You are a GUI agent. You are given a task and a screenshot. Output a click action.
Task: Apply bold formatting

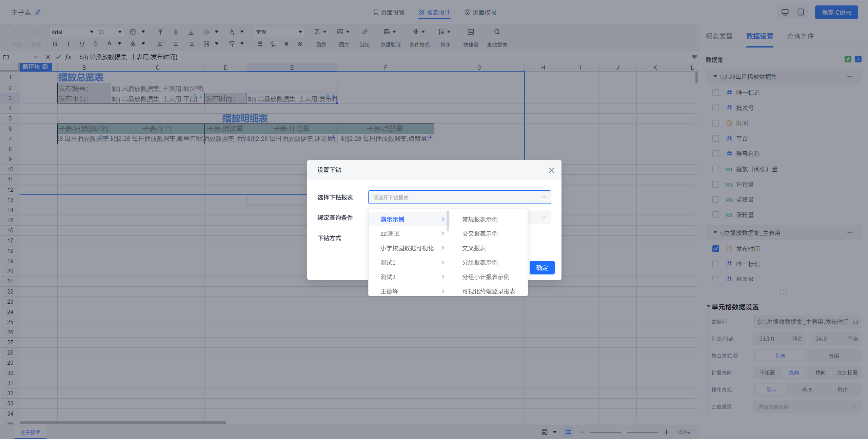[55, 44]
